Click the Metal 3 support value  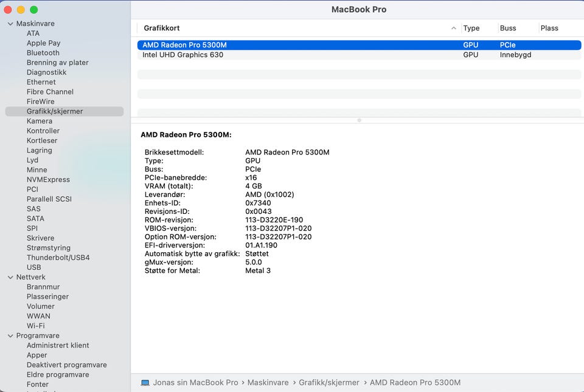258,271
